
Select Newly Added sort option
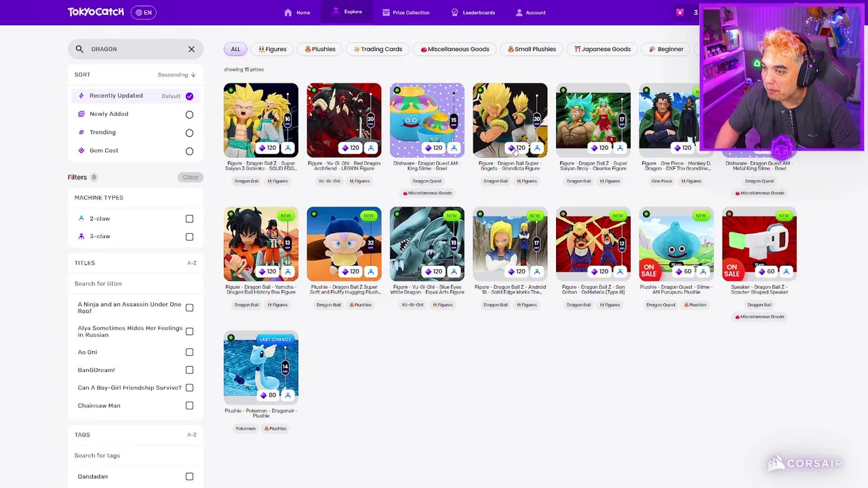pos(136,114)
